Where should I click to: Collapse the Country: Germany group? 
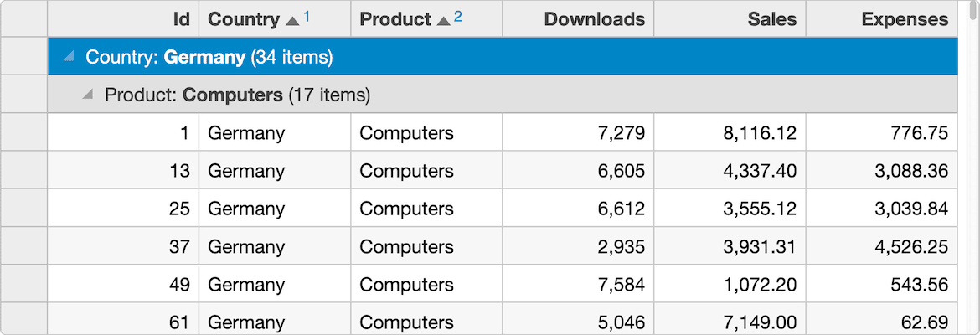69,57
